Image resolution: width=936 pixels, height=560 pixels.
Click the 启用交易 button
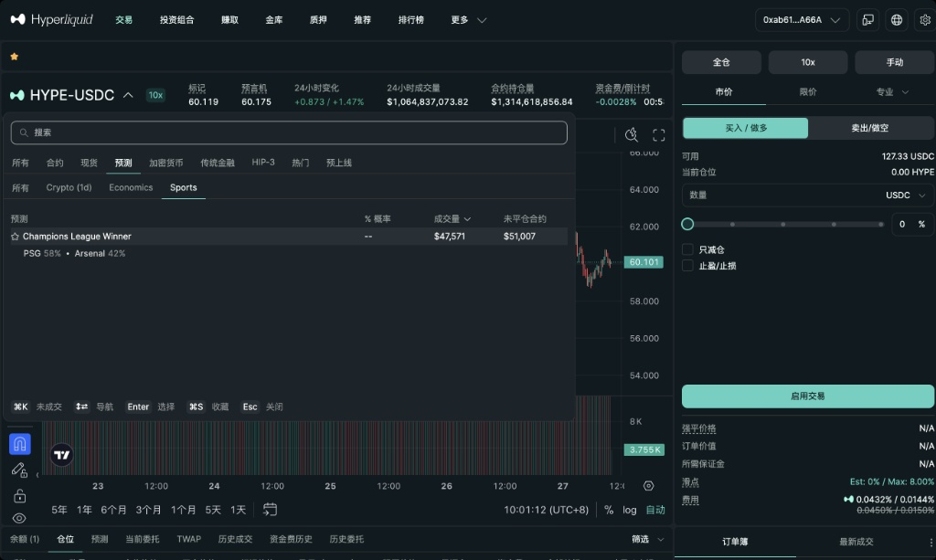click(808, 396)
